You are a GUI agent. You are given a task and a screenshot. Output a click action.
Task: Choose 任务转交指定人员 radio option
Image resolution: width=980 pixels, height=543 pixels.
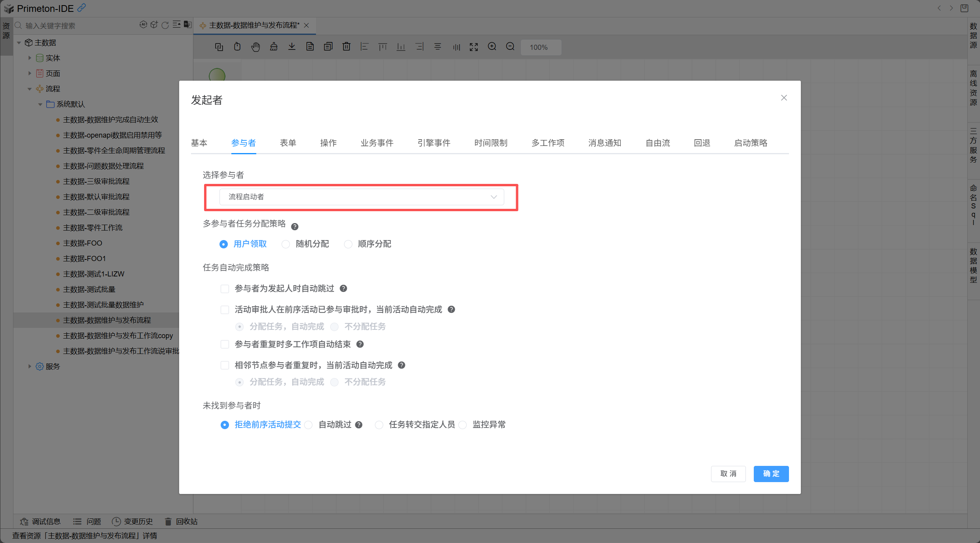[379, 425]
